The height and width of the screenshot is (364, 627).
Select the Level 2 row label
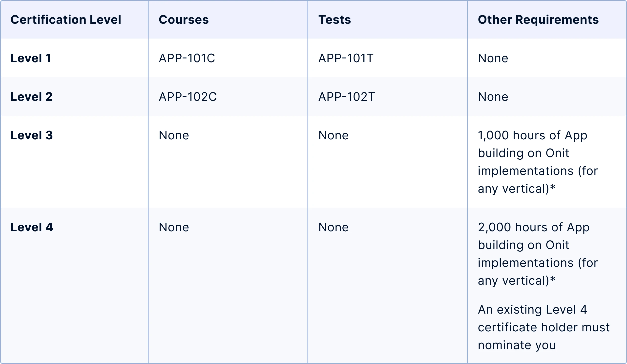pos(31,97)
